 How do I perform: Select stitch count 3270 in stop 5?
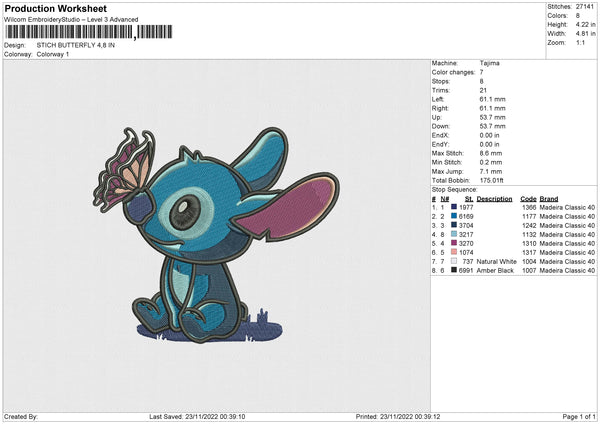466,243
